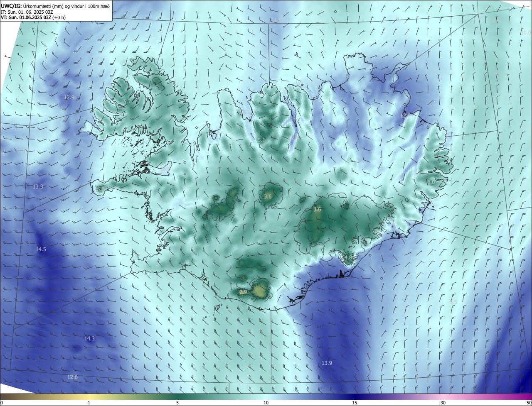Image resolution: width=532 pixels, height=406 pixels.
Task: Click the 3.6 value on the large Vatnajökull glacier
Action: click(x=317, y=210)
